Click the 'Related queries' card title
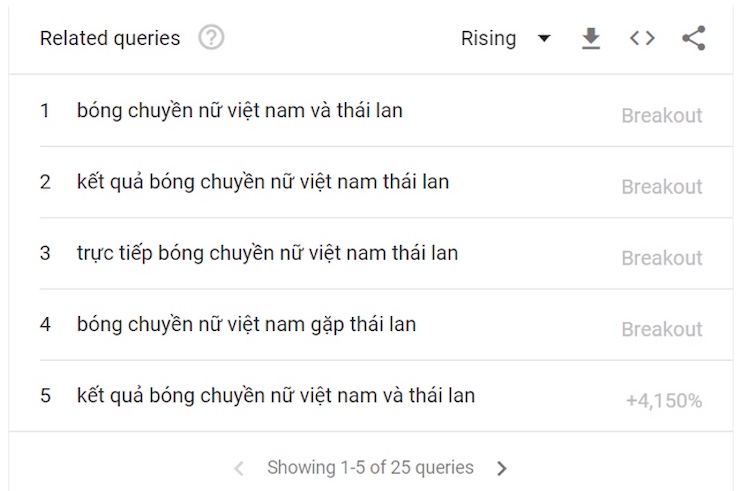This screenshot has height=491, width=740. point(110,38)
